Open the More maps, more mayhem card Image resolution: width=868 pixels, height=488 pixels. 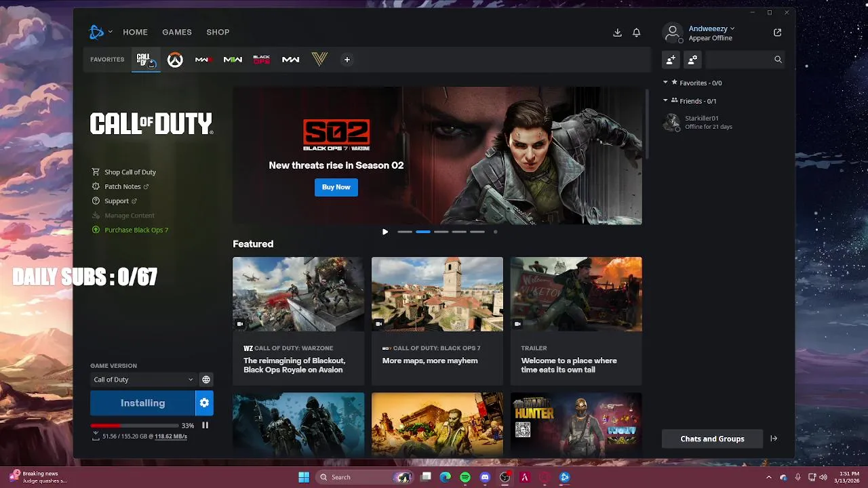[437, 321]
